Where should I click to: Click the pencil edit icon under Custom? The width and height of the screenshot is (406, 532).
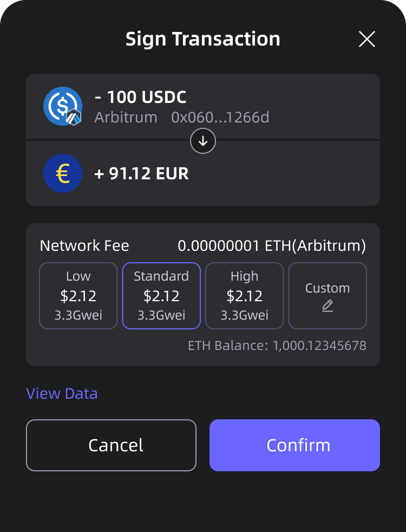point(328,306)
